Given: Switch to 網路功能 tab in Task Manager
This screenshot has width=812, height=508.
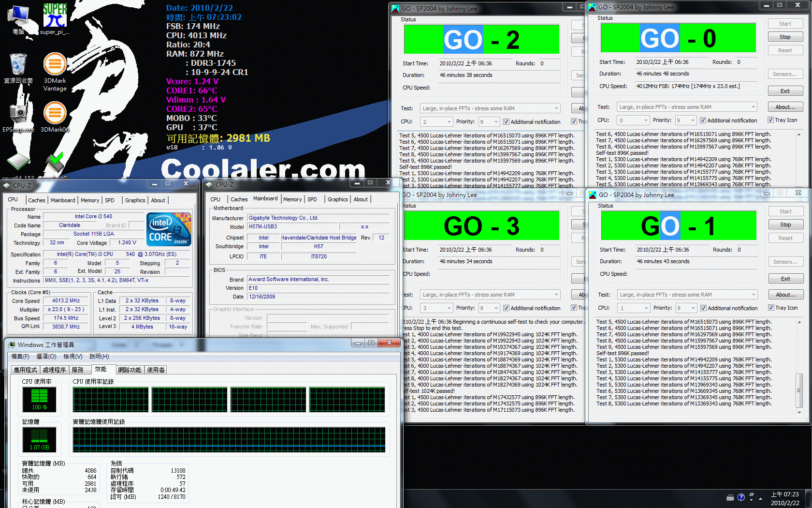Looking at the screenshot, I should point(130,370).
